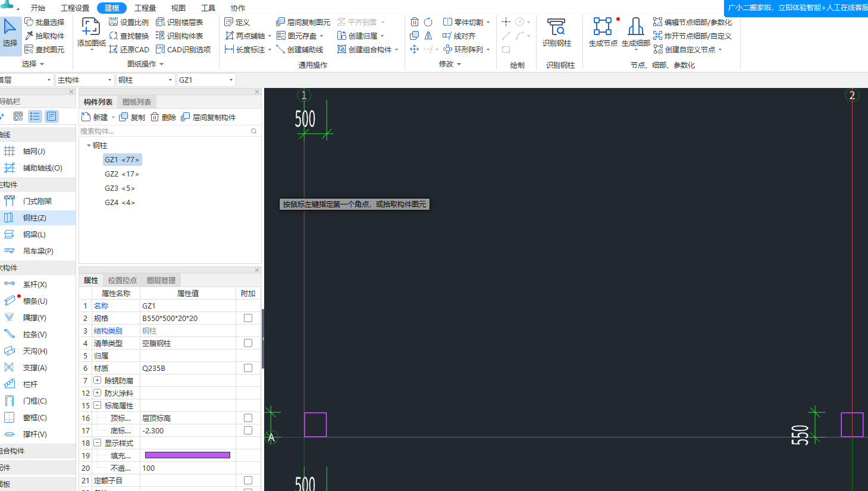Click 图元存盘 save element tool
868x491 pixels.
[297, 36]
